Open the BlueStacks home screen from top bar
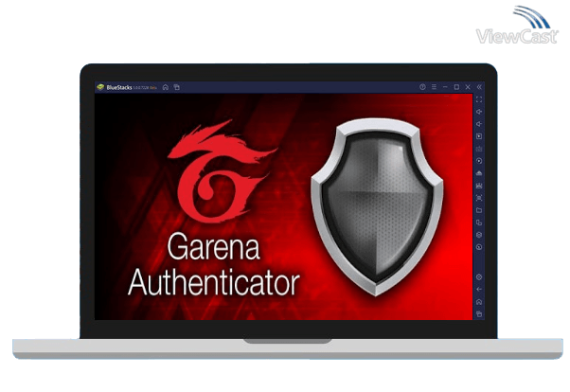This screenshot has width=570, height=392. click(x=166, y=87)
